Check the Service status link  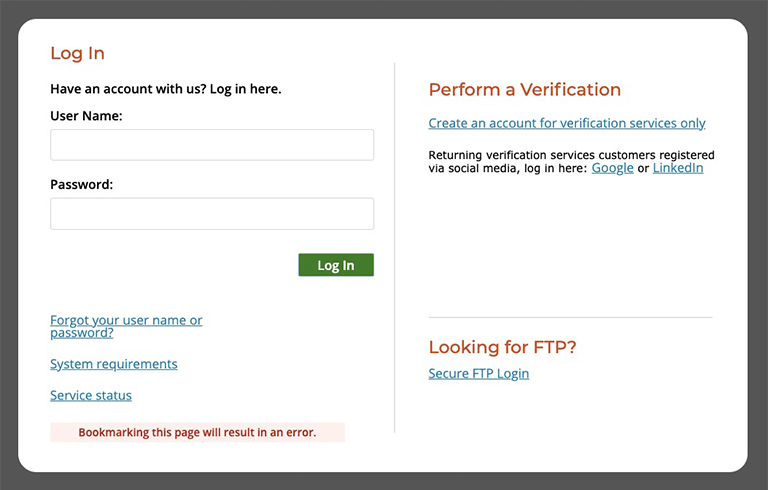click(x=91, y=395)
